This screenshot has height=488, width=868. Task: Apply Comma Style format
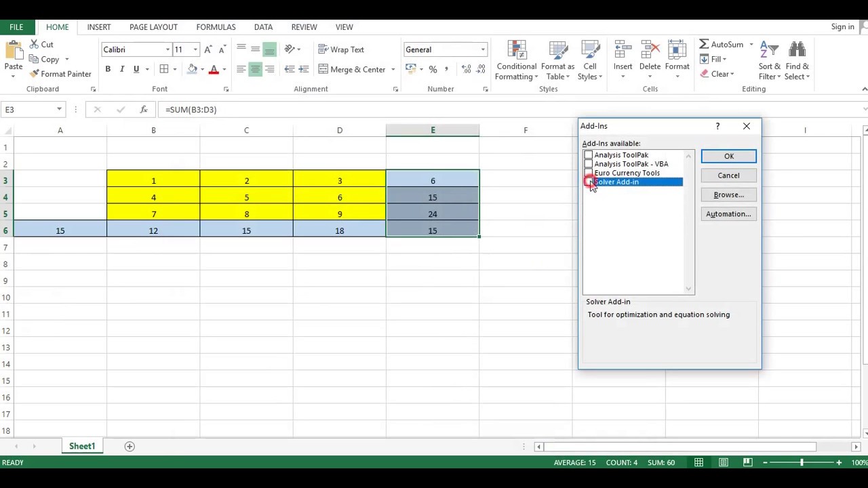(446, 69)
